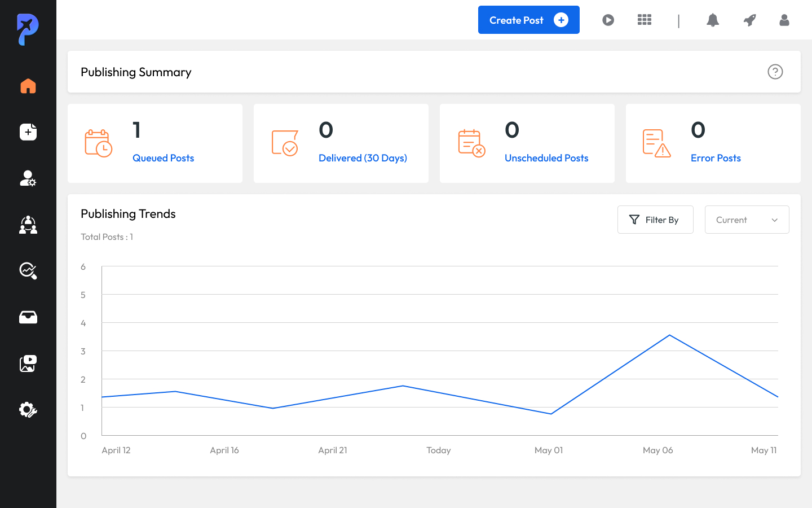Open account settings user-gear icon

[28, 178]
